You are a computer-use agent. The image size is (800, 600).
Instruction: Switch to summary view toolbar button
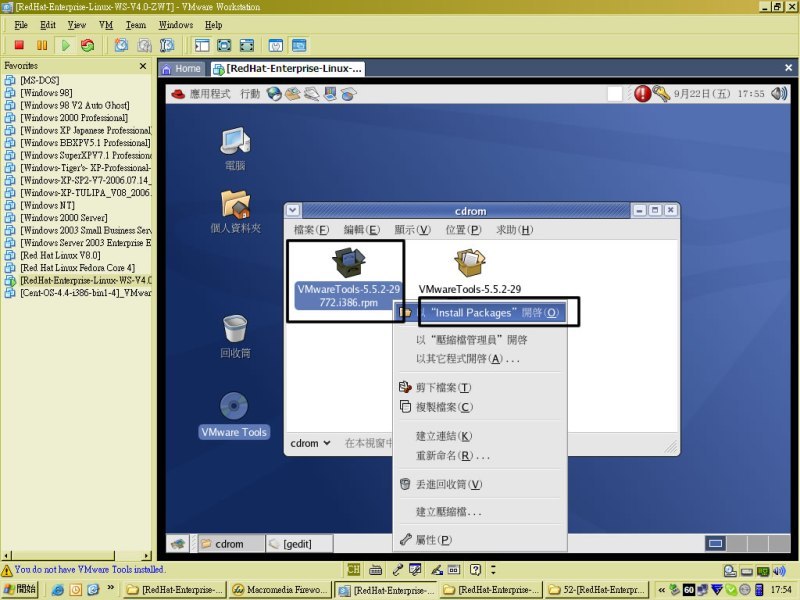coord(276,45)
